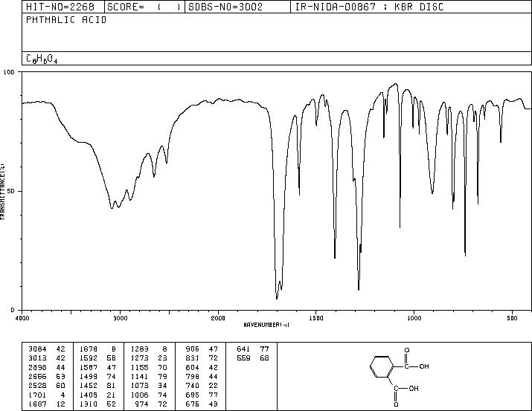Select peak table entry 804
The height and width of the screenshot is (411, 532).
pyautogui.click(x=193, y=367)
